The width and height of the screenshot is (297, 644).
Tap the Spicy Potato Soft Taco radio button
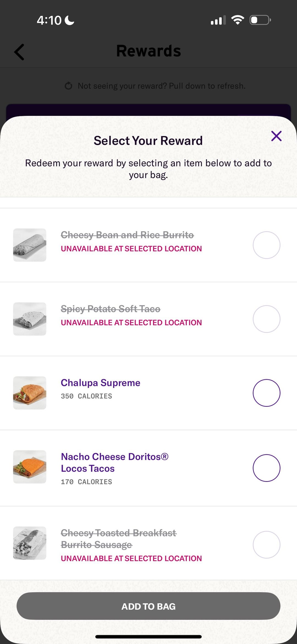pos(266,319)
